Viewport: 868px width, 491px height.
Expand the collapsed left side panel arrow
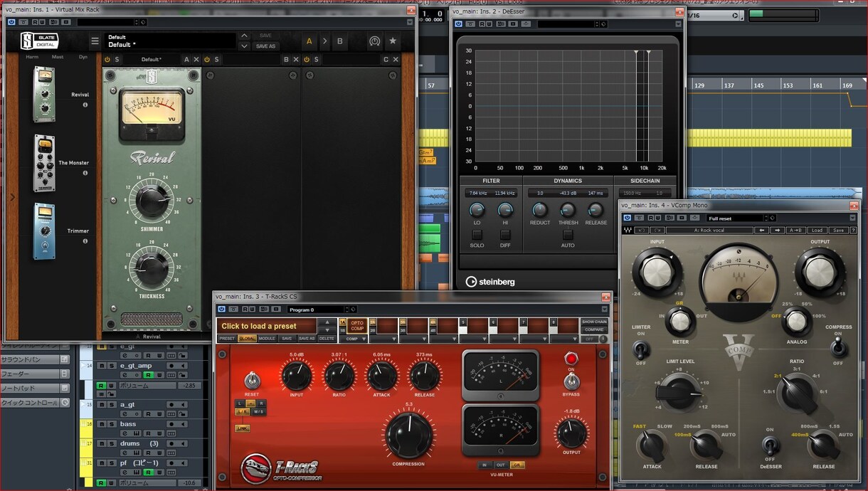[11, 197]
